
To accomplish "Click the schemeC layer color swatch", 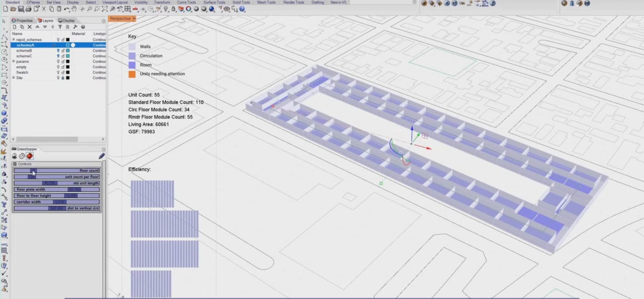I will pos(68,56).
